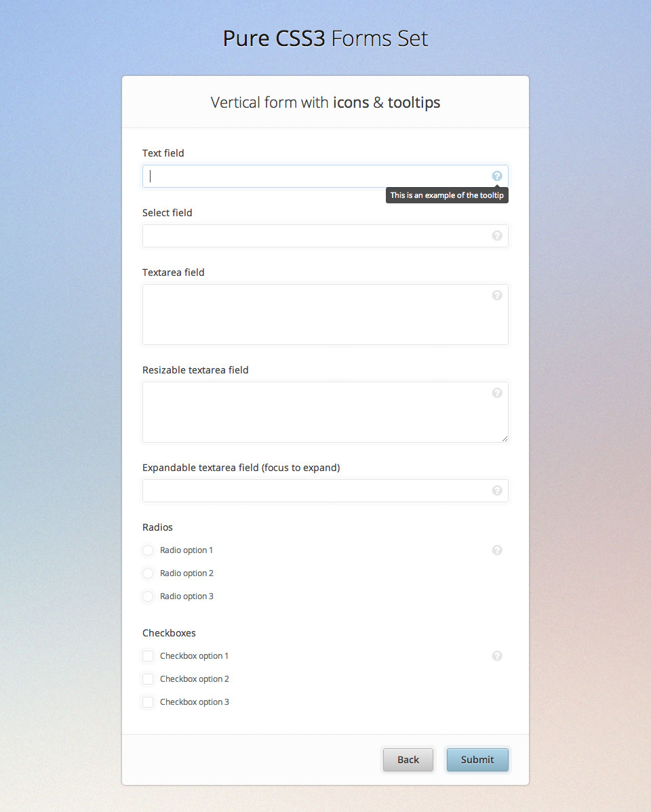Screen dimensions: 651x812
Task: Click into the Textarea field
Action: pyautogui.click(x=315, y=314)
